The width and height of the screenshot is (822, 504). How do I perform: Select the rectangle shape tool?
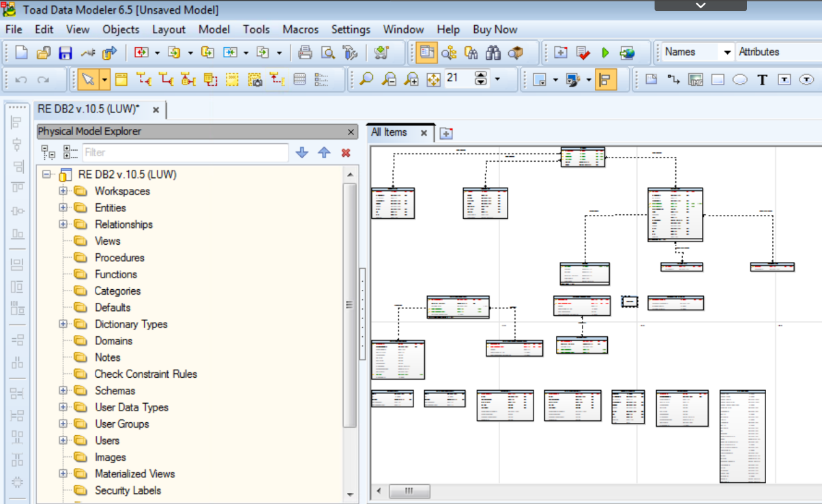718,80
